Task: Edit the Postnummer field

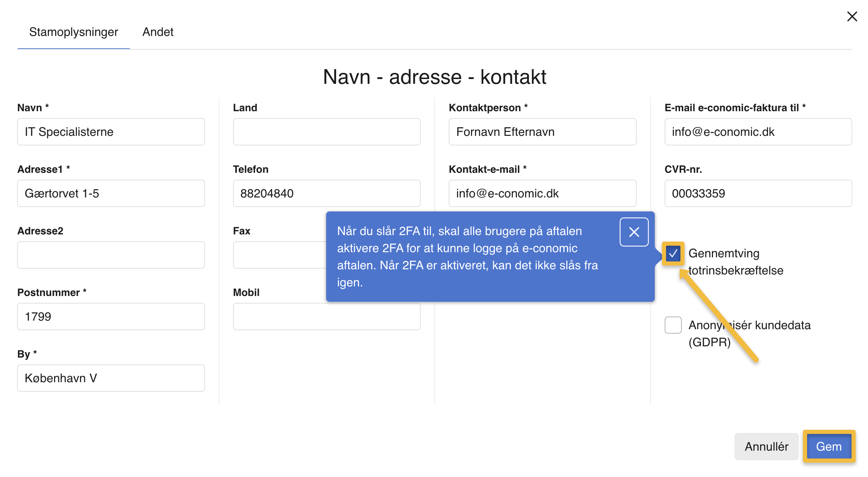Action: (111, 317)
